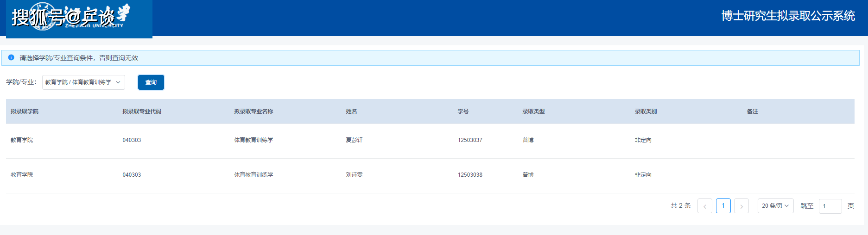Click the 学号 column header
The width and height of the screenshot is (868, 235).
463,111
